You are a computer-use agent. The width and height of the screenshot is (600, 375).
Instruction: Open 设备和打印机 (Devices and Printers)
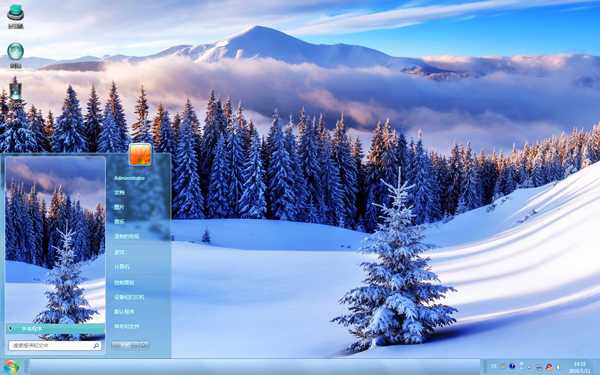point(129,297)
